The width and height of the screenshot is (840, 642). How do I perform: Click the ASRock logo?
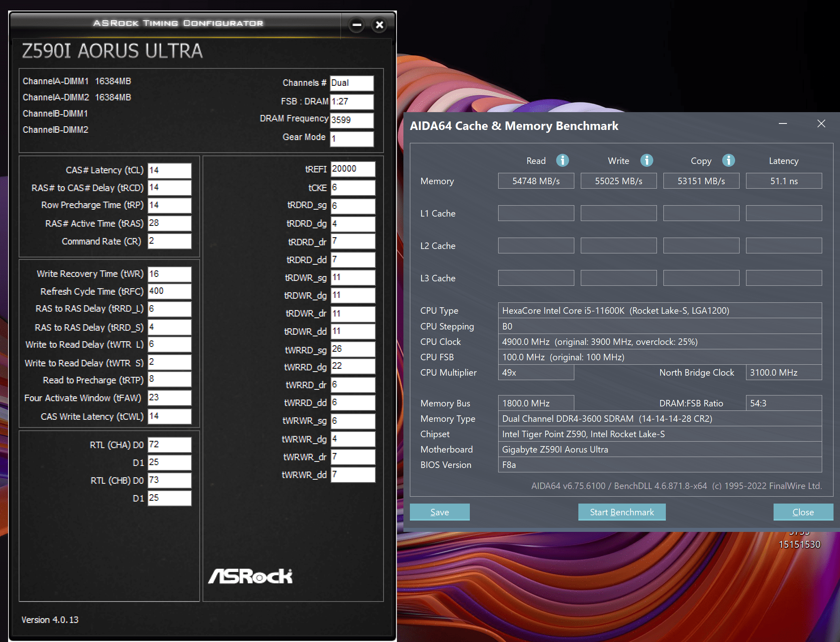tap(250, 576)
